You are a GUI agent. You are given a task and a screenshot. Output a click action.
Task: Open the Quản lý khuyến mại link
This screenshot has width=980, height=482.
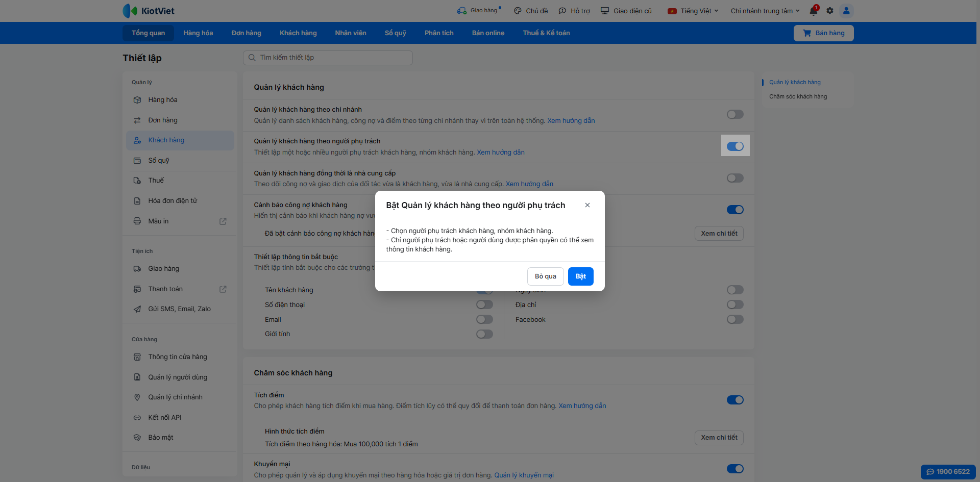[524, 475]
